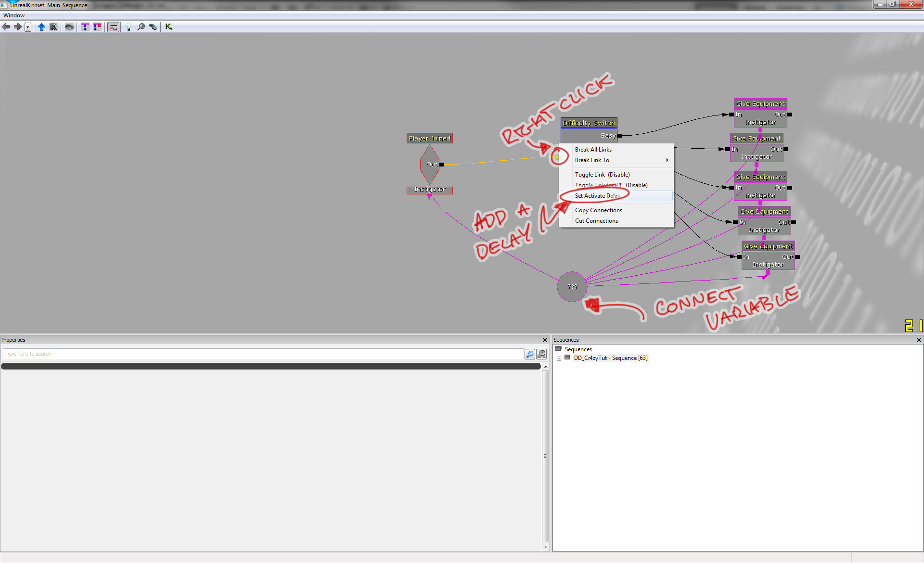The height and width of the screenshot is (563, 924).
Task: Select the Sequences root tree item
Action: 578,349
